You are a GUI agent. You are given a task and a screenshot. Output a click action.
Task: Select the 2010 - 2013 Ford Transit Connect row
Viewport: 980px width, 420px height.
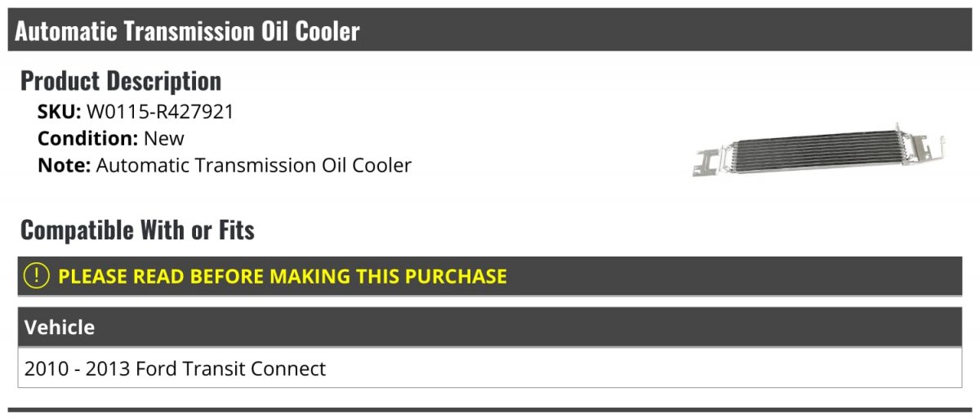pyautogui.click(x=490, y=369)
